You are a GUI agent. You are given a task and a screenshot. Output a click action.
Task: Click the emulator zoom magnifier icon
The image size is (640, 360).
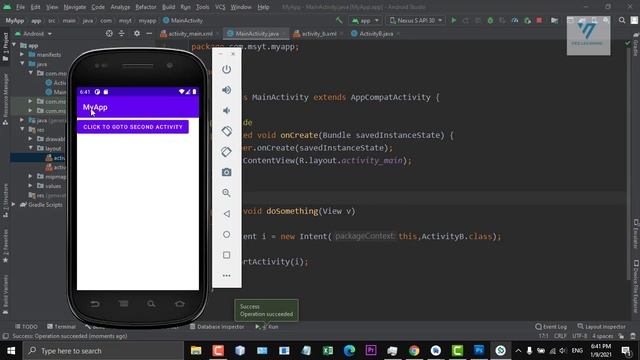point(227,193)
